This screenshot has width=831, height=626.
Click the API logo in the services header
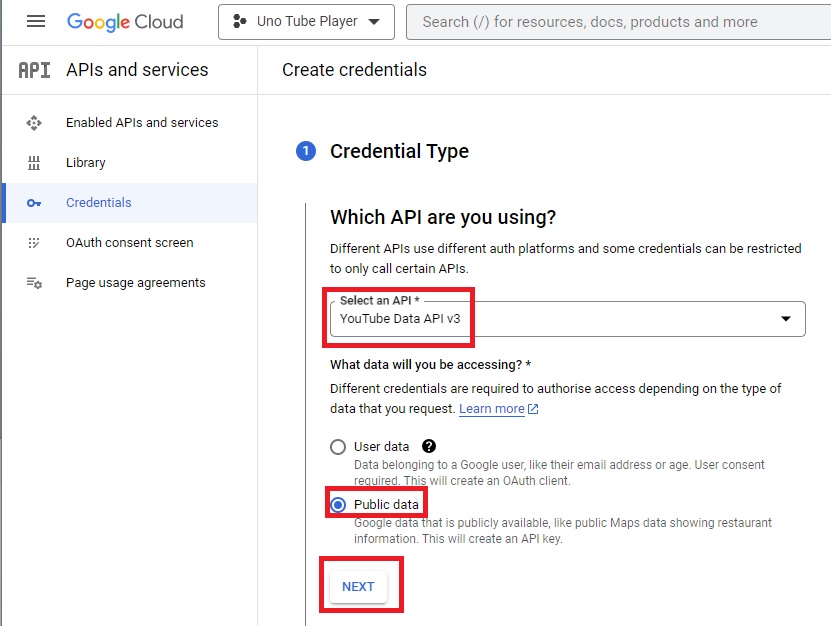click(x=33, y=70)
